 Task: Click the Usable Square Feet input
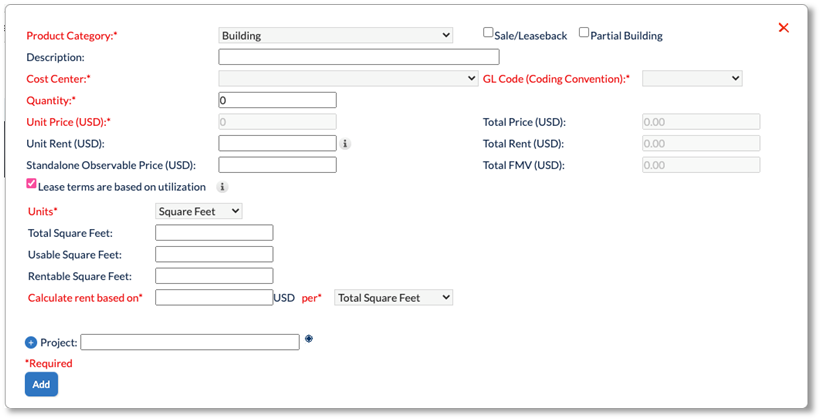pyautogui.click(x=214, y=255)
